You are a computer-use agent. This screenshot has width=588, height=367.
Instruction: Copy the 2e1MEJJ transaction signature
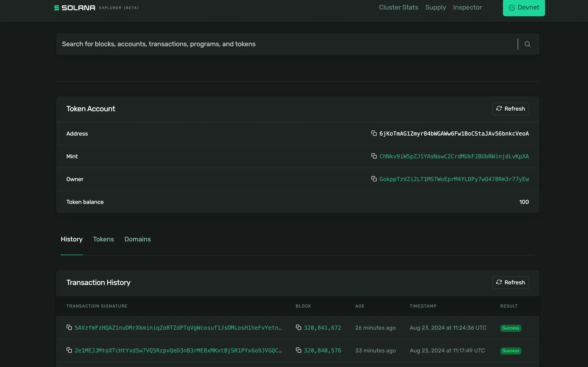[69, 350]
